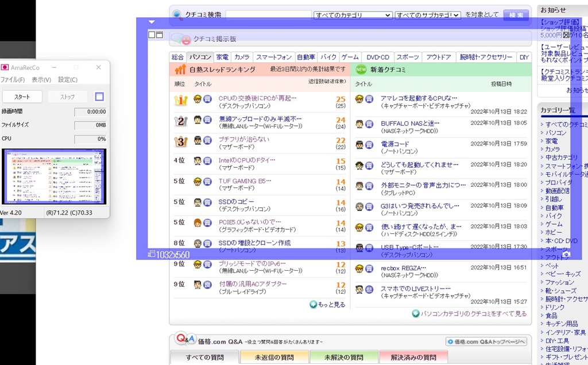Open the すべてのサブカテゴリ dropdown
The image size is (588, 365).
tap(427, 15)
